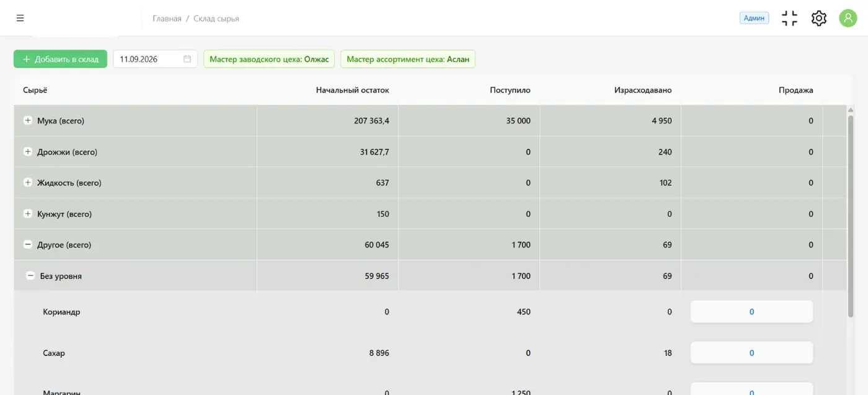Screen dimensions: 868x395
Task: Expand the Мука (всего) row
Action: 27,121
